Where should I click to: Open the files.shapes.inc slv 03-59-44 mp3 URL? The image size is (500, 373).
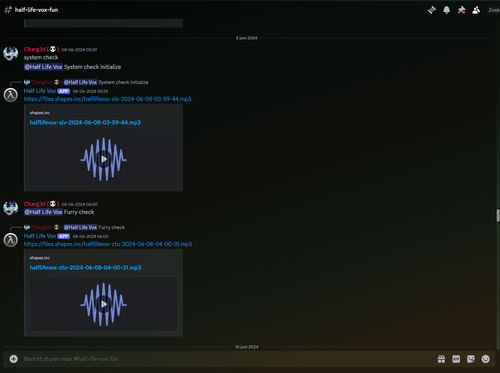point(107,99)
